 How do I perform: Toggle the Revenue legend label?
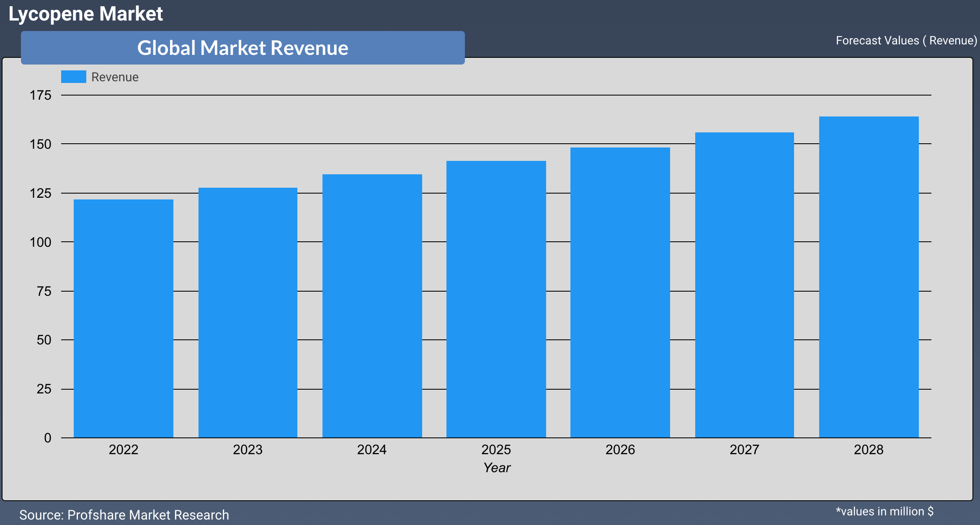[x=115, y=77]
